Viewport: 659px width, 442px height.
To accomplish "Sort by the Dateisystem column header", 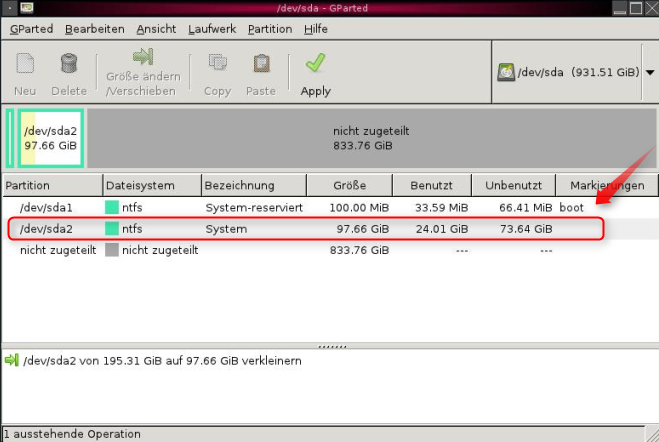I will [x=152, y=185].
